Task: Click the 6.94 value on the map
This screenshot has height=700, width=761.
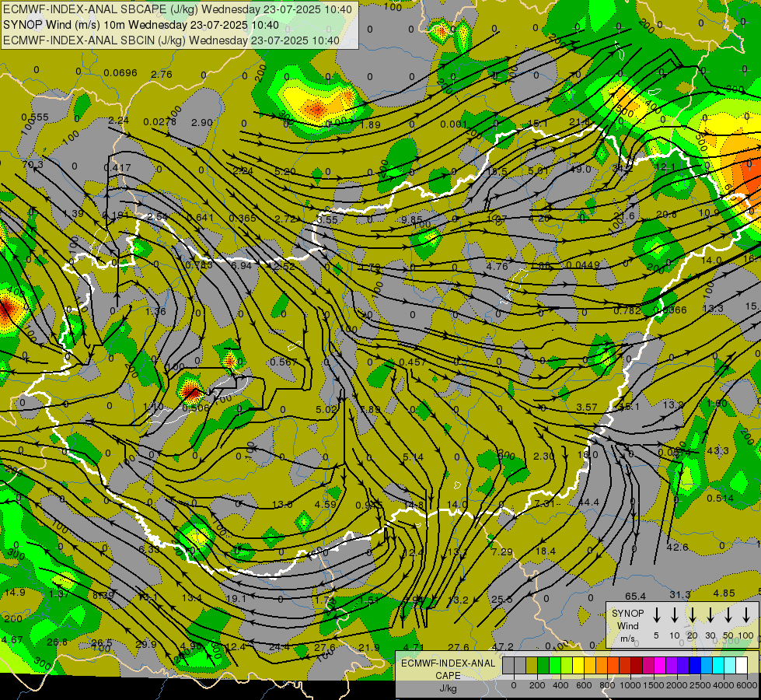Action: (x=241, y=265)
